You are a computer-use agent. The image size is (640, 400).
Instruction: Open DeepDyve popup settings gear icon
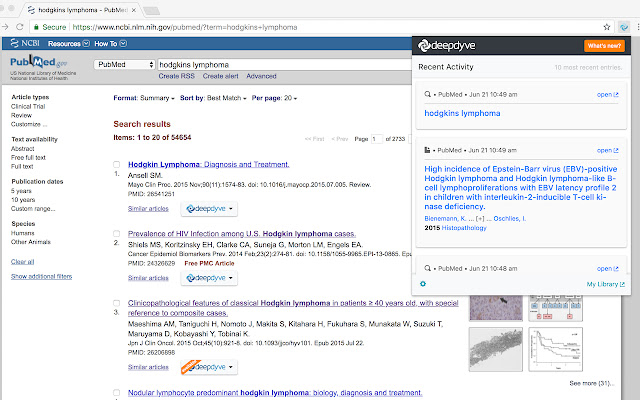(423, 284)
